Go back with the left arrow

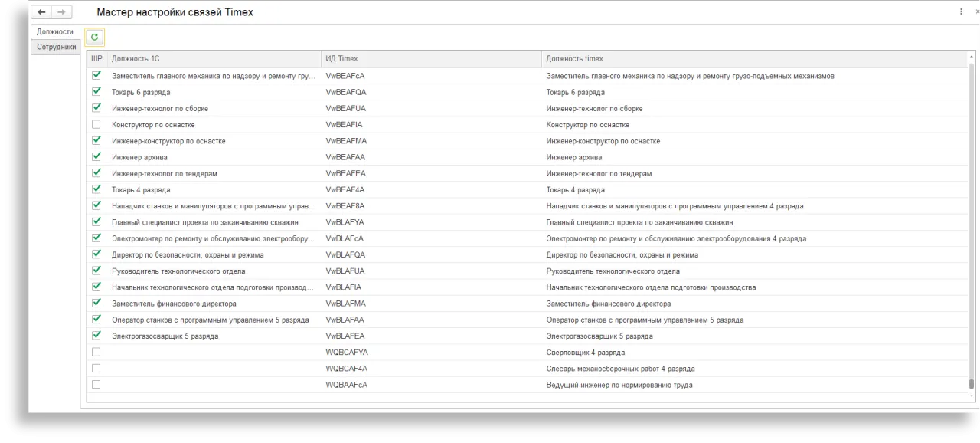[x=41, y=12]
